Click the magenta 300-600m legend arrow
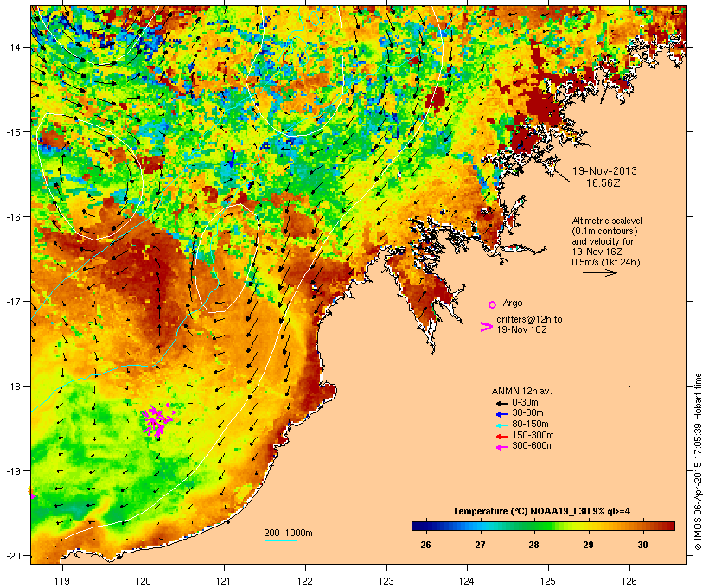Image resolution: width=709 pixels, height=588 pixels. tap(501, 447)
